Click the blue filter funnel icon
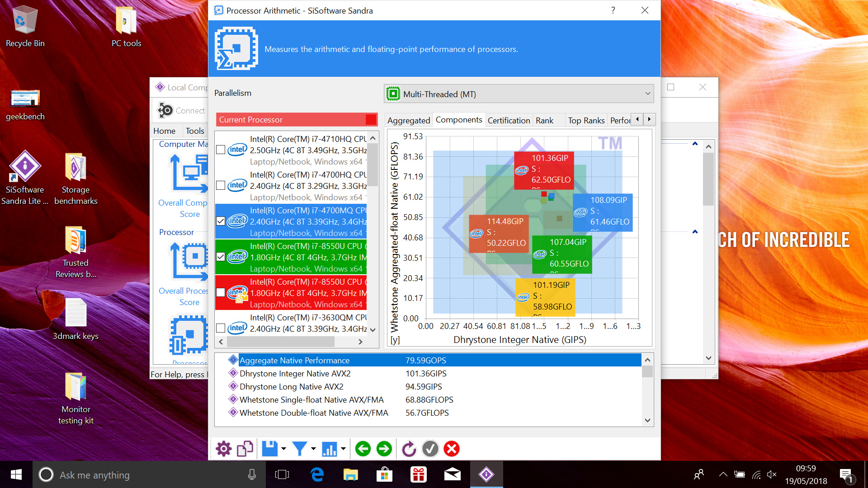 pos(299,449)
